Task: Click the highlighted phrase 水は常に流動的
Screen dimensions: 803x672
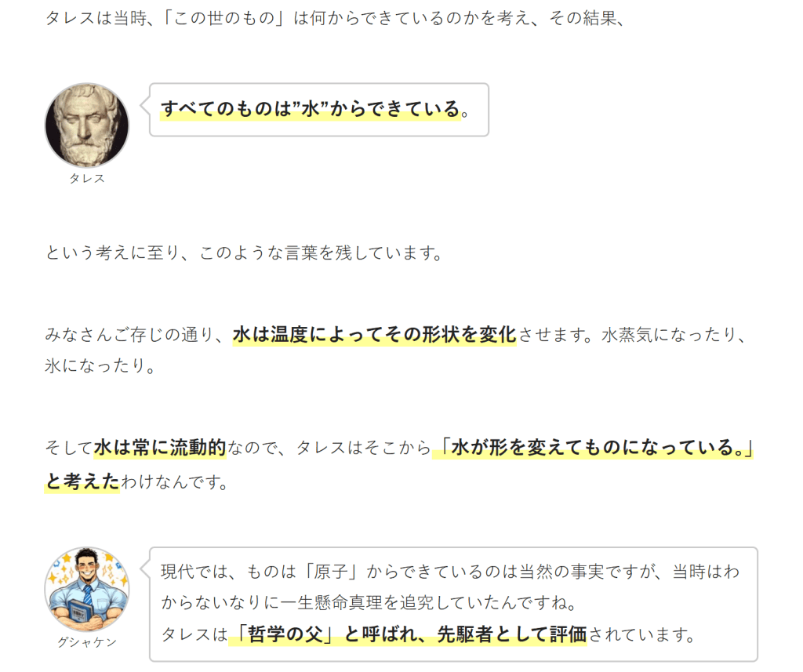Action: pyautogui.click(x=160, y=448)
